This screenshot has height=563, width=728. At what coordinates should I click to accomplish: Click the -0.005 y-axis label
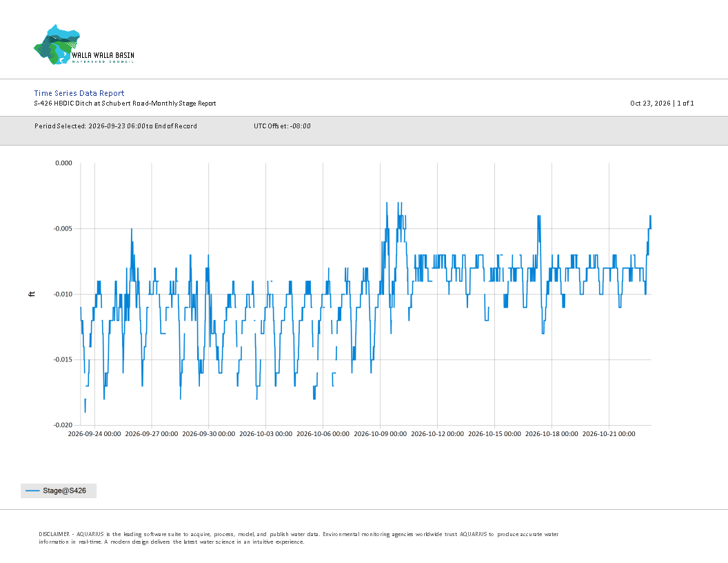[x=63, y=228]
